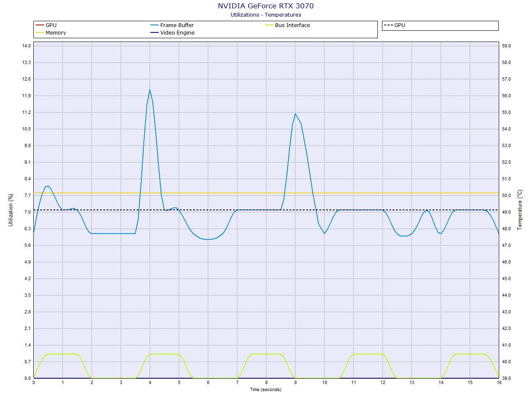Click the dark blue Video Engine swatch
The width and height of the screenshot is (532, 399).
coord(154,33)
